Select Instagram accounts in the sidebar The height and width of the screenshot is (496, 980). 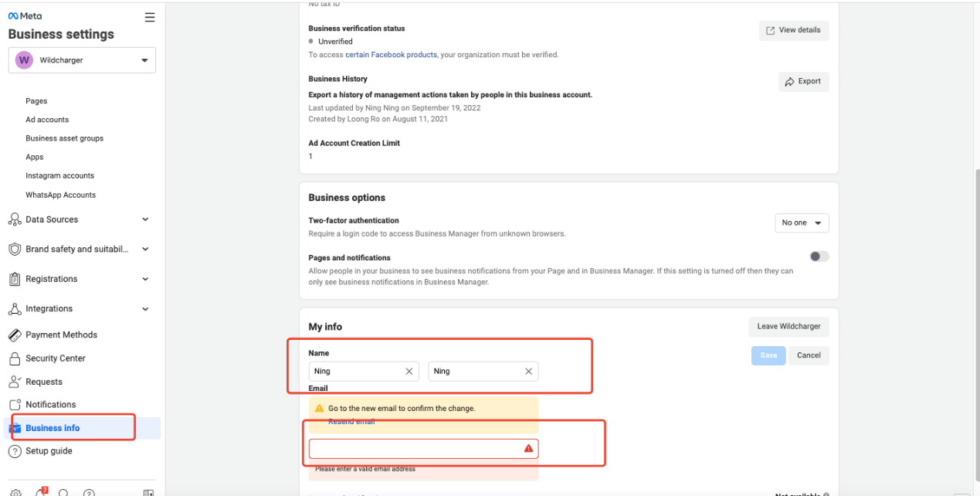[59, 176]
